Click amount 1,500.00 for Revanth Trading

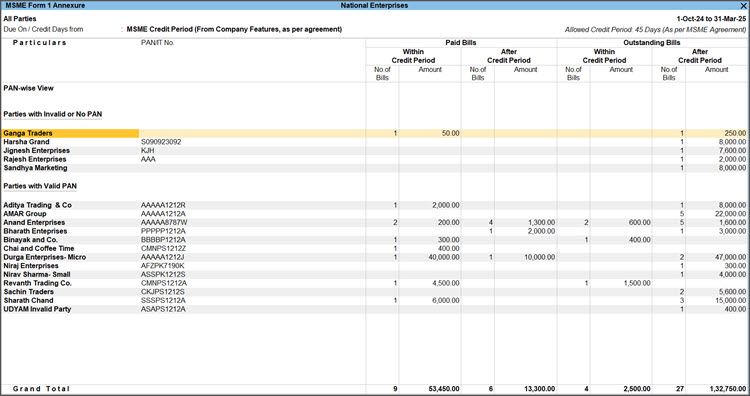tap(637, 283)
